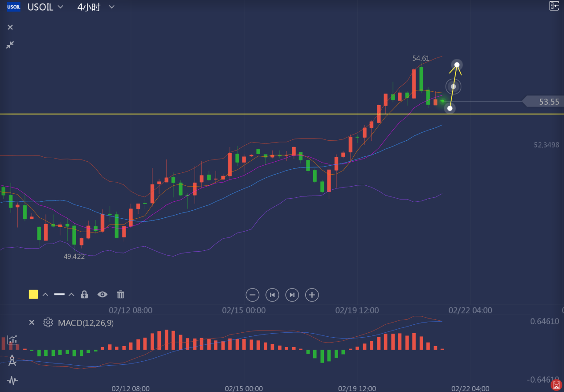Click 02/19 12:00 on the main chart time axis
564x392 pixels.
tap(357, 310)
